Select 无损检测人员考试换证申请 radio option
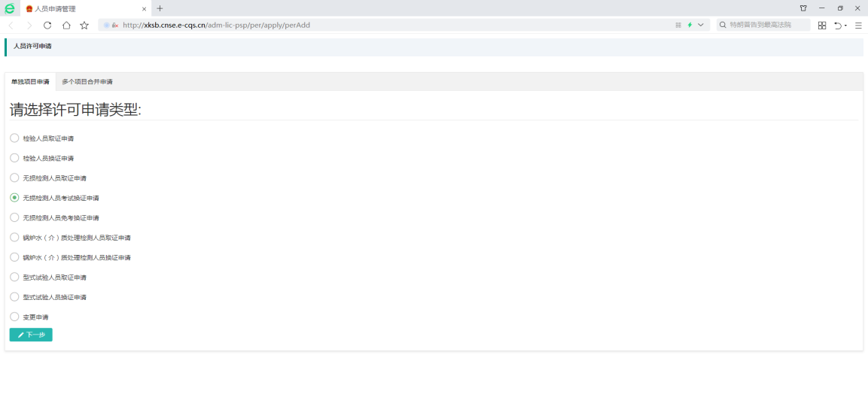The image size is (868, 397). pyautogui.click(x=15, y=198)
